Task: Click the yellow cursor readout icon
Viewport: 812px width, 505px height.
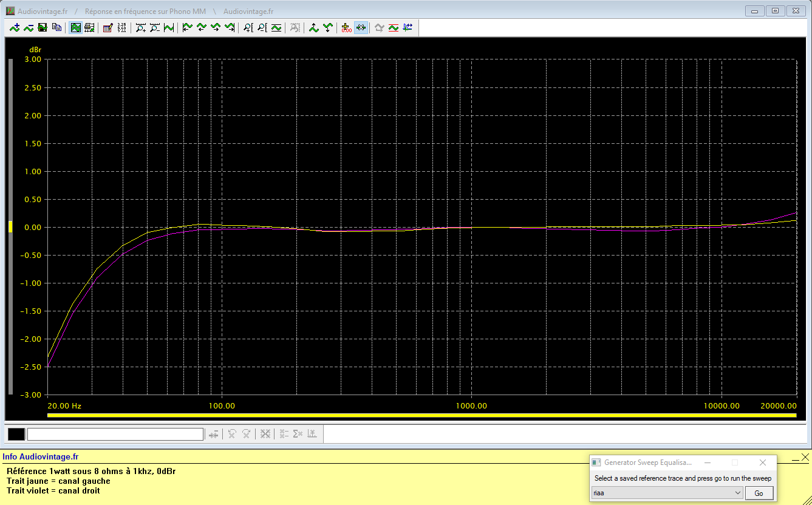Action: coord(347,27)
